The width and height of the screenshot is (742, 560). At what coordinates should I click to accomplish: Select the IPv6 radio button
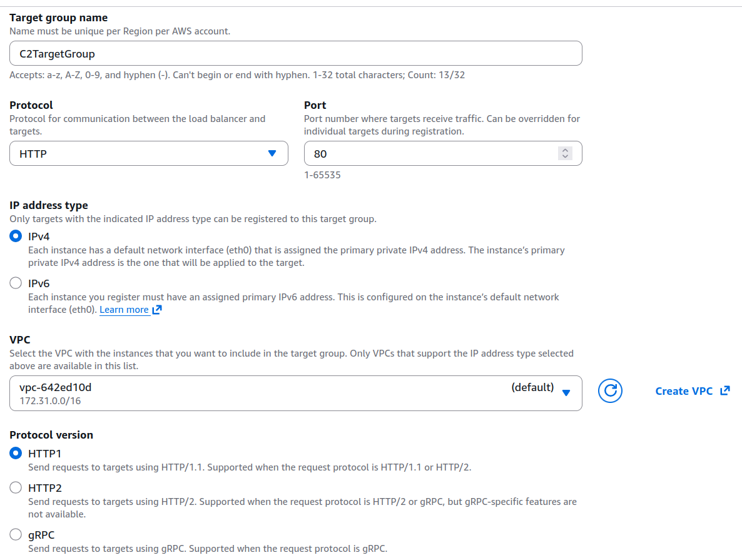click(x=16, y=283)
